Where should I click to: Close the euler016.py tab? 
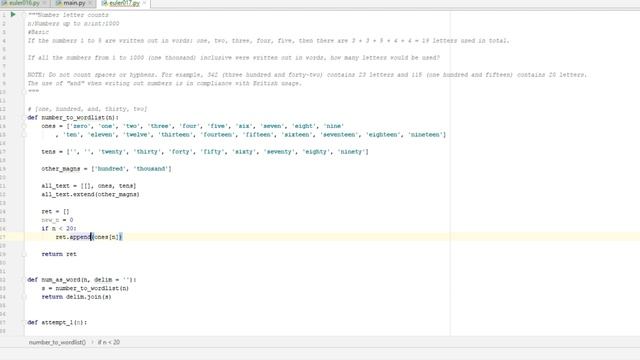[x=44, y=3]
